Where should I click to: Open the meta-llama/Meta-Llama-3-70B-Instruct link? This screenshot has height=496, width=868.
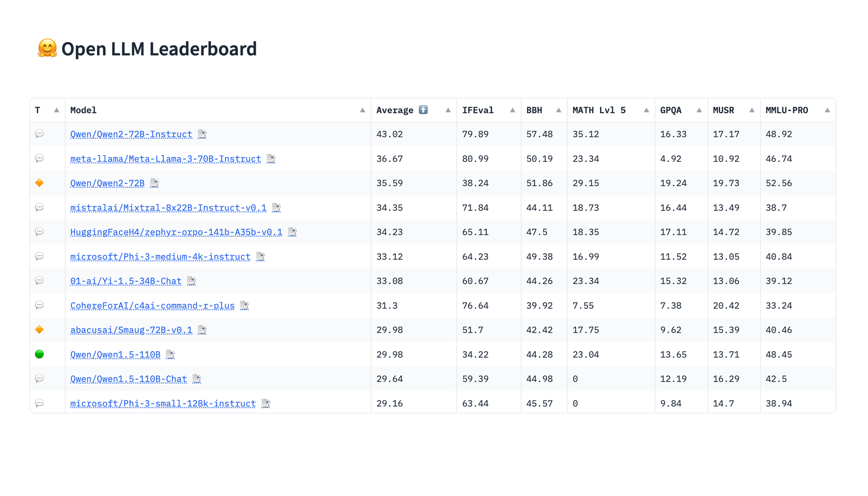(x=166, y=159)
